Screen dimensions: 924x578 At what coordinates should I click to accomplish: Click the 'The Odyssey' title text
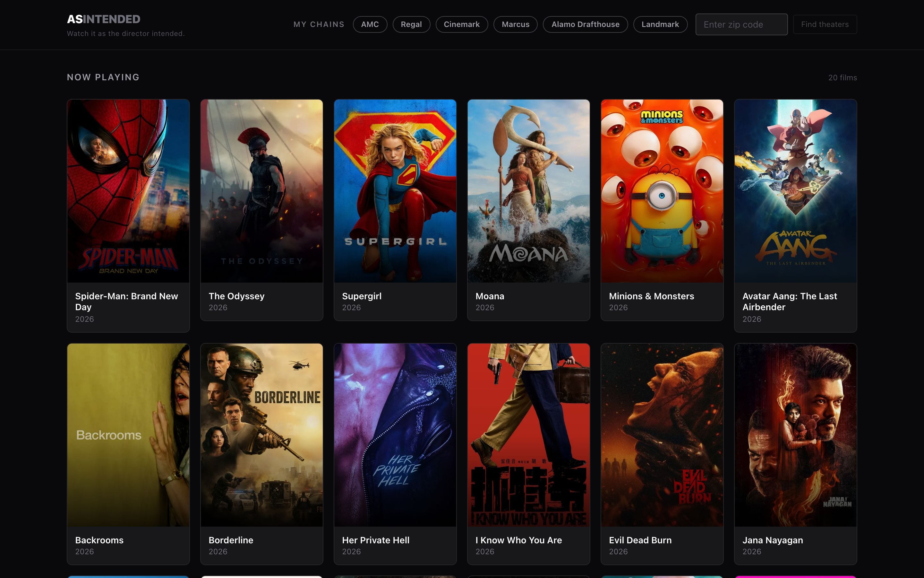[236, 296]
